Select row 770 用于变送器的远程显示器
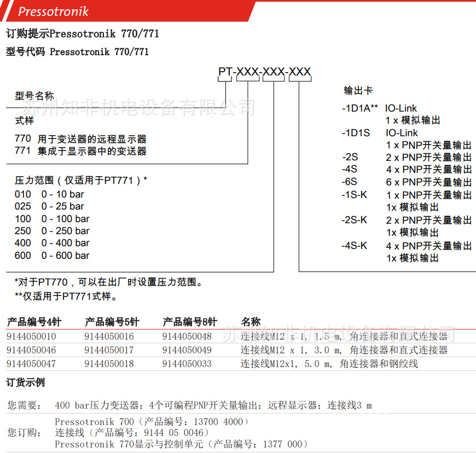 coord(80,139)
